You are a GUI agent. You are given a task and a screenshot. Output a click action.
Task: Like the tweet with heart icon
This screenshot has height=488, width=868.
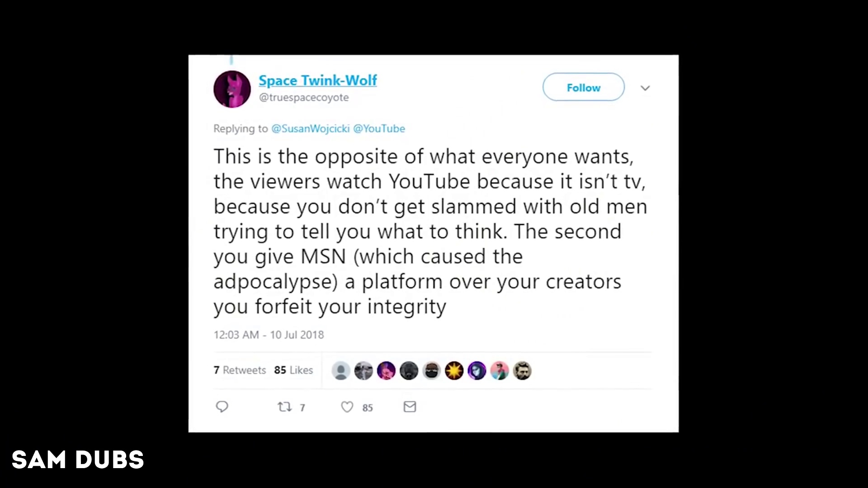[x=347, y=407]
